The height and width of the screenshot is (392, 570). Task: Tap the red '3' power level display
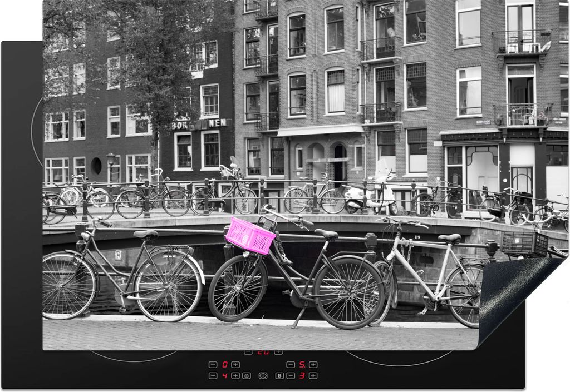[302, 376]
